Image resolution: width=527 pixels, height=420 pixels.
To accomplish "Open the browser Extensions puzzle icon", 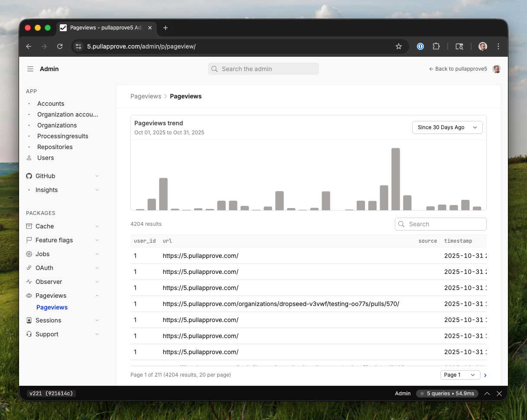I will pyautogui.click(x=436, y=46).
